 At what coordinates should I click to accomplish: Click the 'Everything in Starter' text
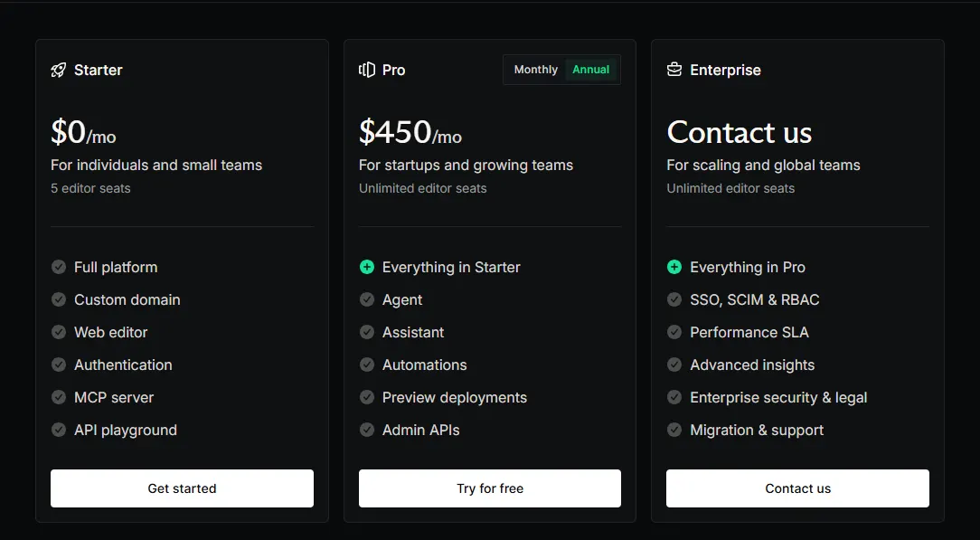coord(451,268)
